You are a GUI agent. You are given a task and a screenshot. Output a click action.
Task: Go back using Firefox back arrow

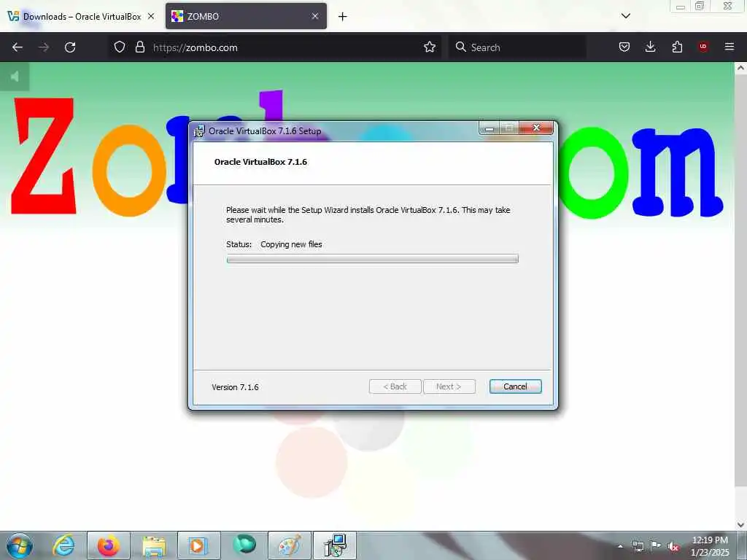click(x=18, y=47)
